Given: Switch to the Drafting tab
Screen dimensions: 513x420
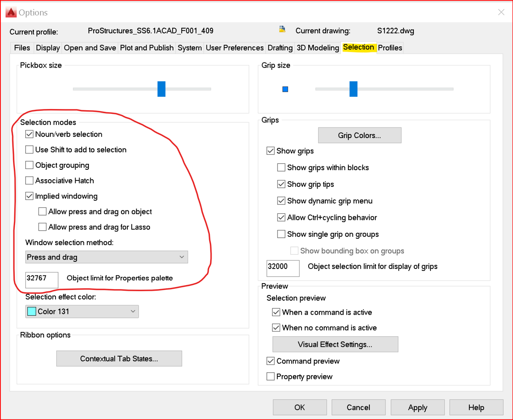Looking at the screenshot, I should [280, 47].
